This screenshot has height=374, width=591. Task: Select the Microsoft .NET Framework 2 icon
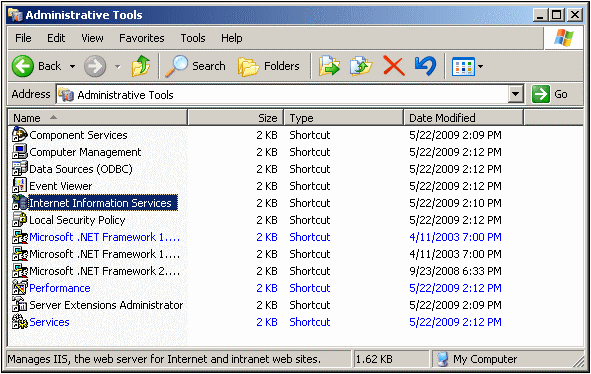(20, 271)
